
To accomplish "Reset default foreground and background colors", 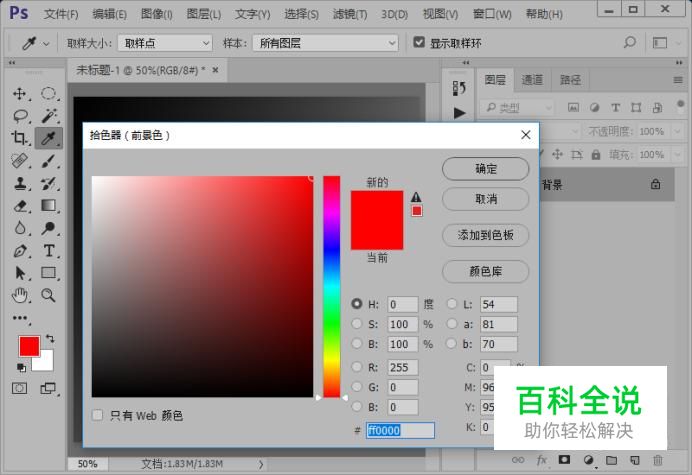I will 21,367.
